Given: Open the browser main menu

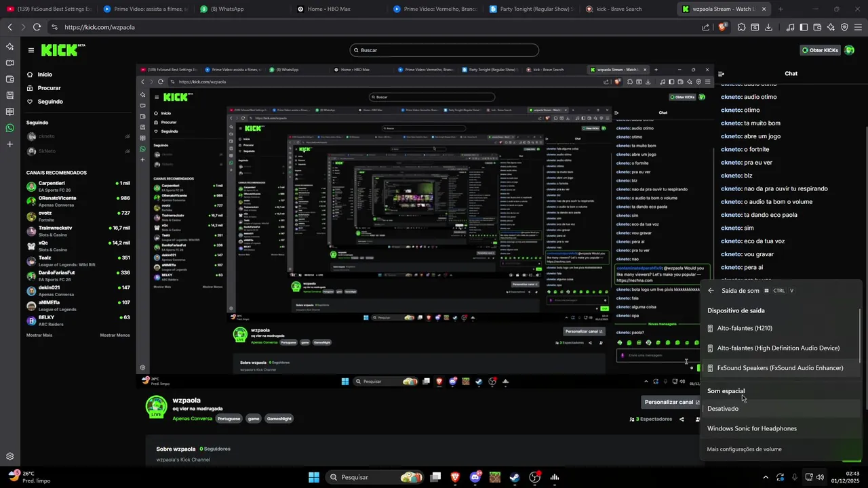Looking at the screenshot, I should pos(859,27).
